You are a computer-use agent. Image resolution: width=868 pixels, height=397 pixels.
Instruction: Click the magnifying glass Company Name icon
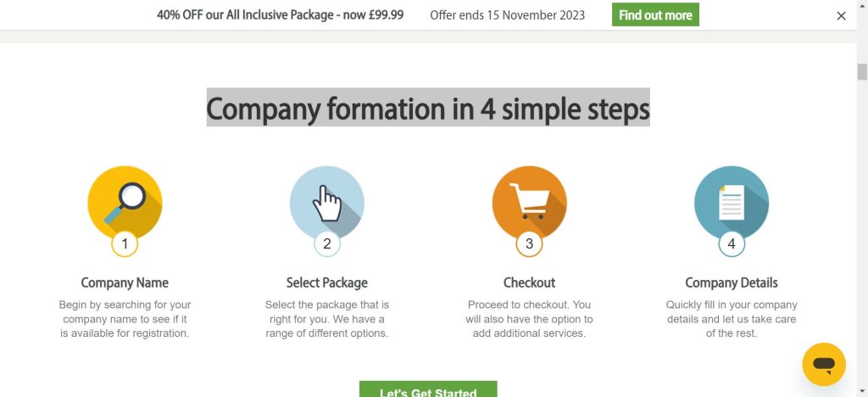pyautogui.click(x=125, y=201)
